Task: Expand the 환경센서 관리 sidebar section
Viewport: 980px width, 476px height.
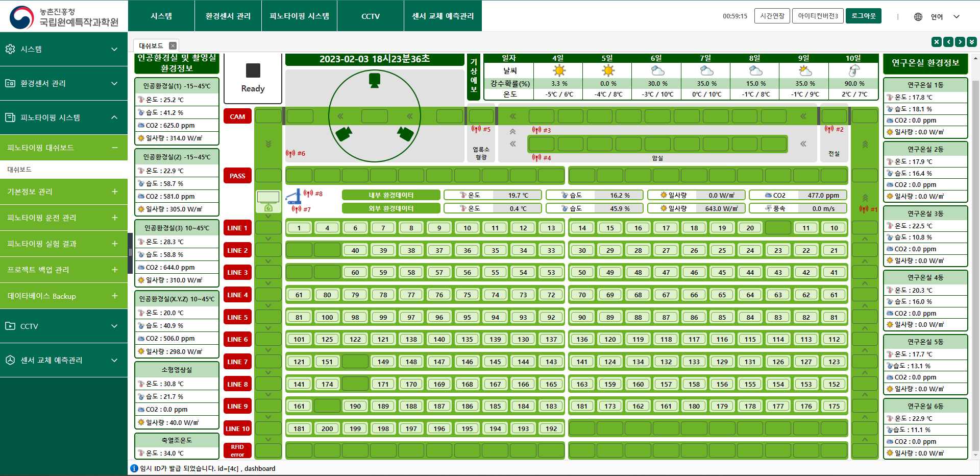Action: (x=64, y=83)
